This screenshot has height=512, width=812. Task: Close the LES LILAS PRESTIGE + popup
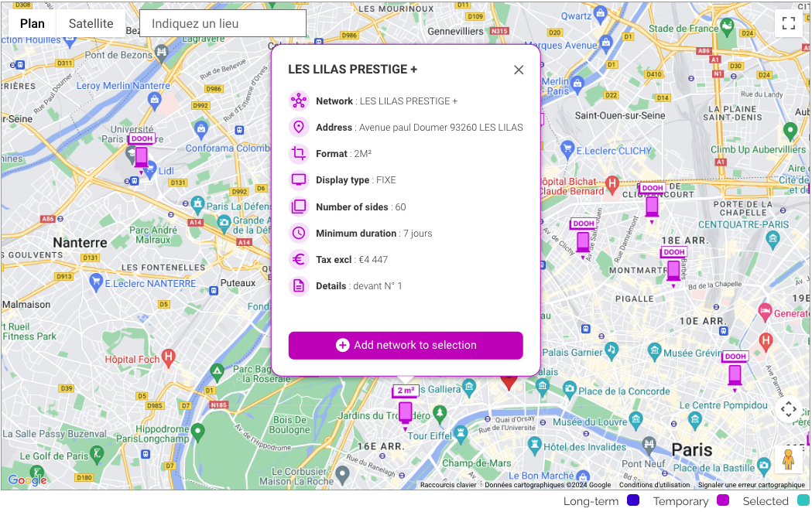click(519, 70)
